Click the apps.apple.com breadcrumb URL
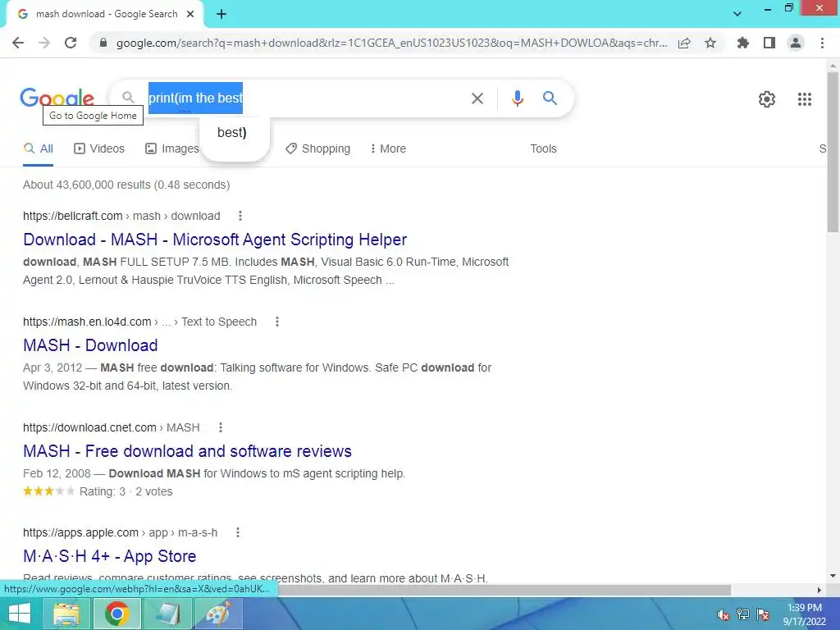The height and width of the screenshot is (630, 840). (x=120, y=532)
